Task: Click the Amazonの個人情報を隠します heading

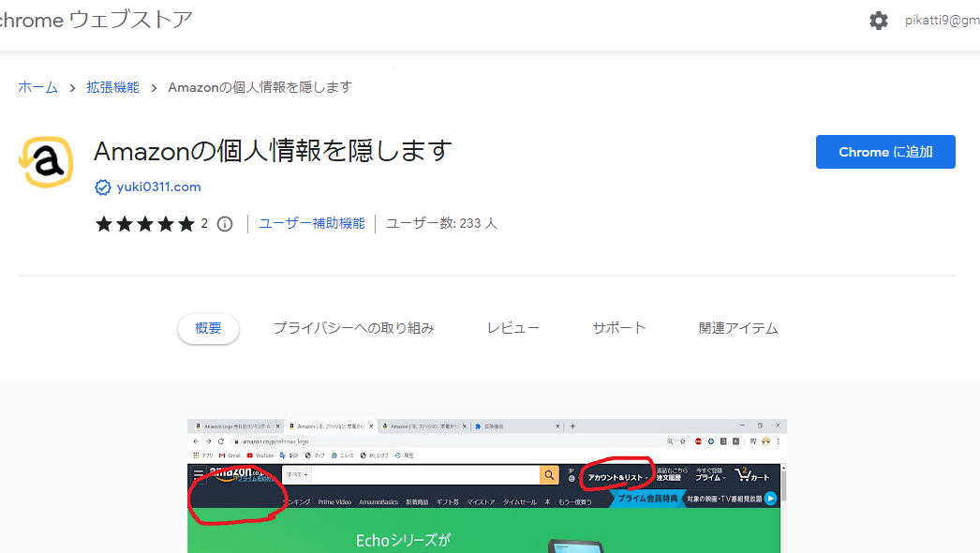Action: tap(274, 151)
